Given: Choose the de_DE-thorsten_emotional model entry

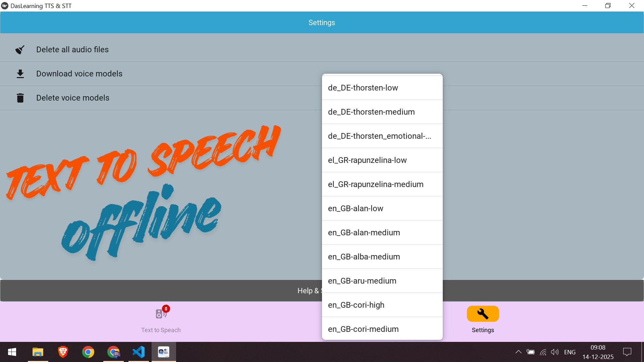Looking at the screenshot, I should pyautogui.click(x=382, y=136).
